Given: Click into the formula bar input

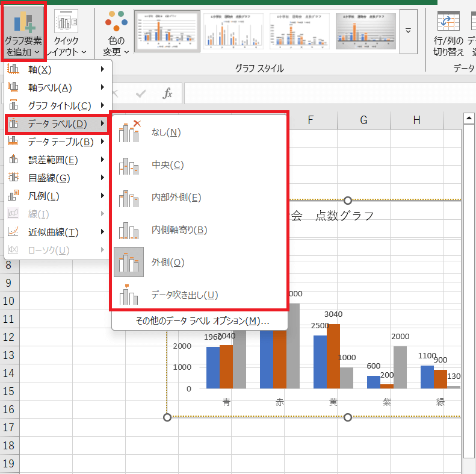Looking at the screenshot, I should pyautogui.click(x=330, y=93).
